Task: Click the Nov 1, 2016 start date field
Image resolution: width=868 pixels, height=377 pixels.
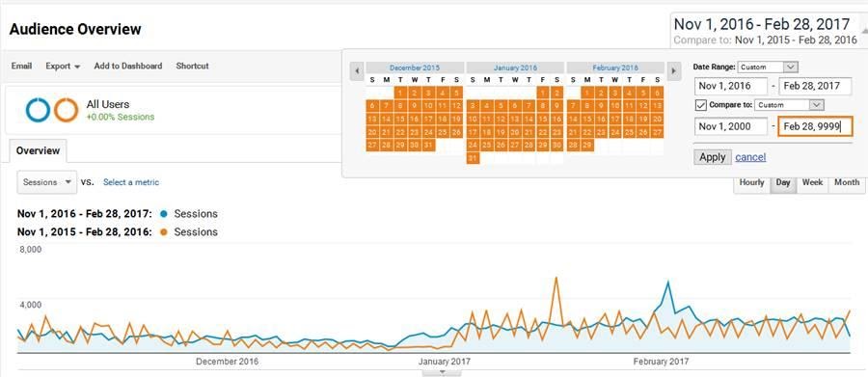Action: tap(731, 86)
